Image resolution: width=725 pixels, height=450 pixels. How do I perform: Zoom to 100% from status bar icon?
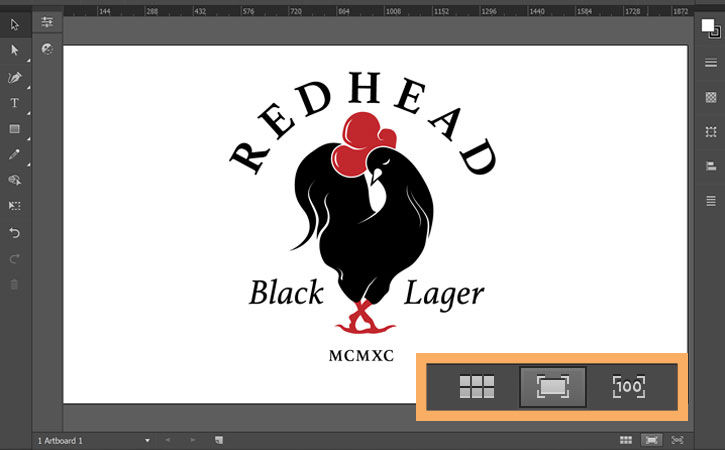click(x=677, y=440)
